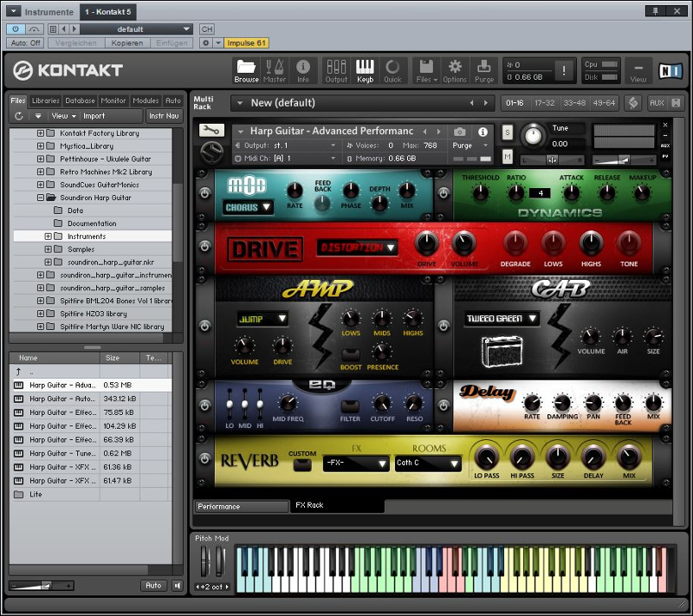Collapse the Soundiron Harp Guitar folder
The image size is (693, 616).
click(x=41, y=198)
